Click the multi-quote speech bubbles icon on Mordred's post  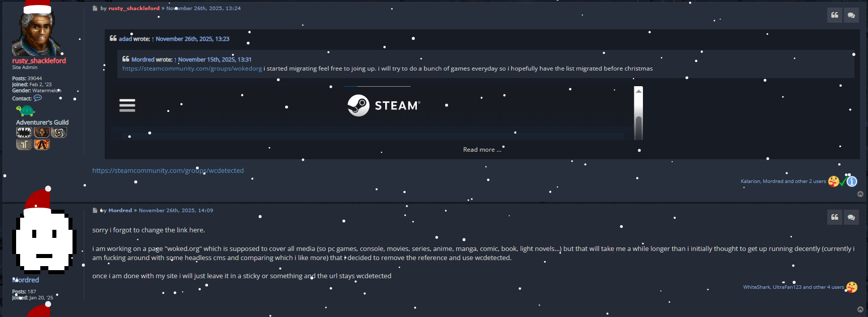851,217
